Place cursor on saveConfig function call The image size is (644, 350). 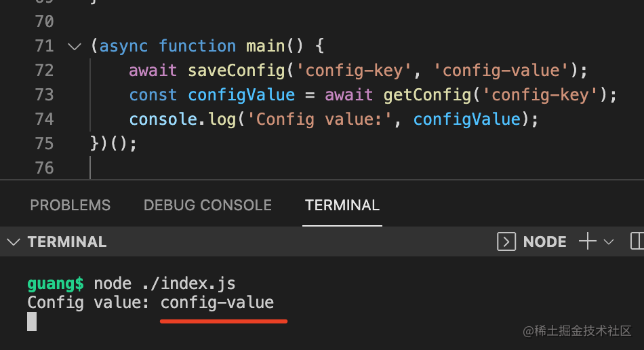click(237, 71)
